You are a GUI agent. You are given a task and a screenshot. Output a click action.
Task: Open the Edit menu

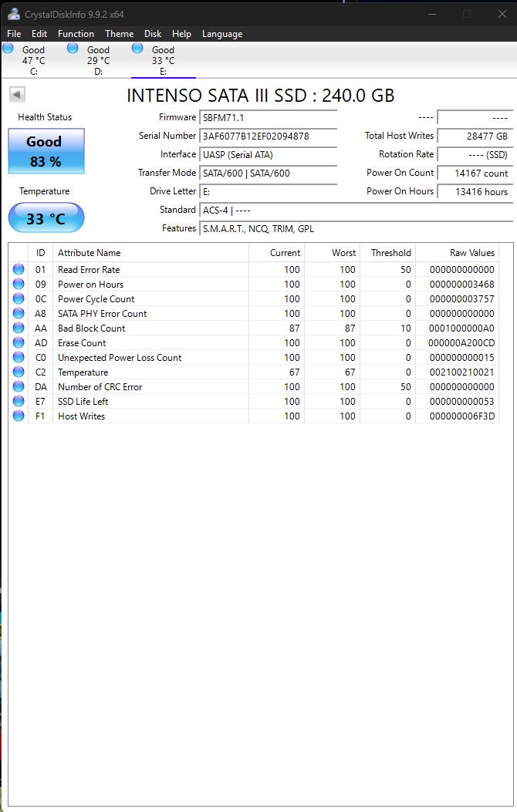click(x=39, y=34)
